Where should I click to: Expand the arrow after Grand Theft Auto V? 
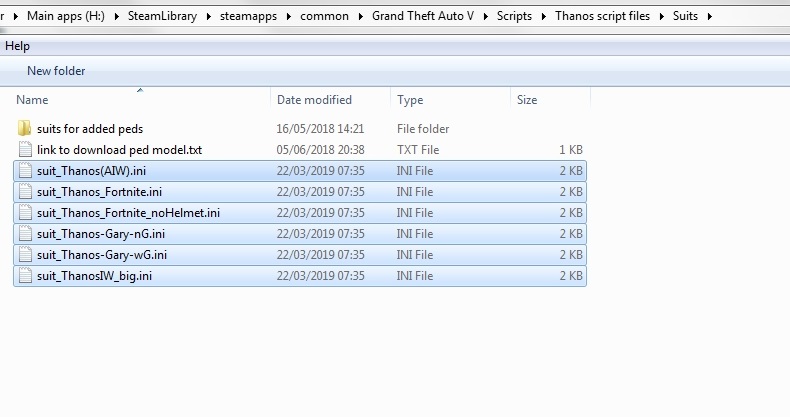486,17
